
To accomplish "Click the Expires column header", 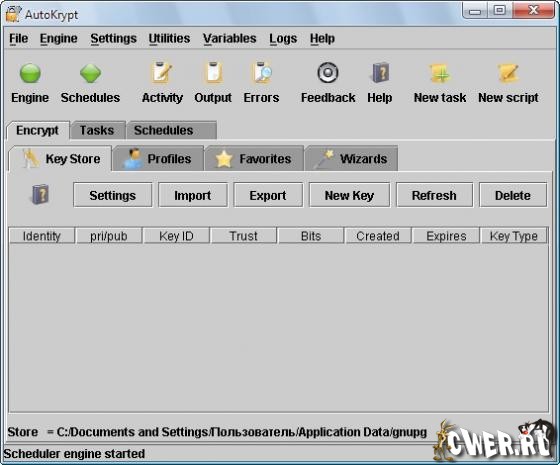I will coord(446,236).
